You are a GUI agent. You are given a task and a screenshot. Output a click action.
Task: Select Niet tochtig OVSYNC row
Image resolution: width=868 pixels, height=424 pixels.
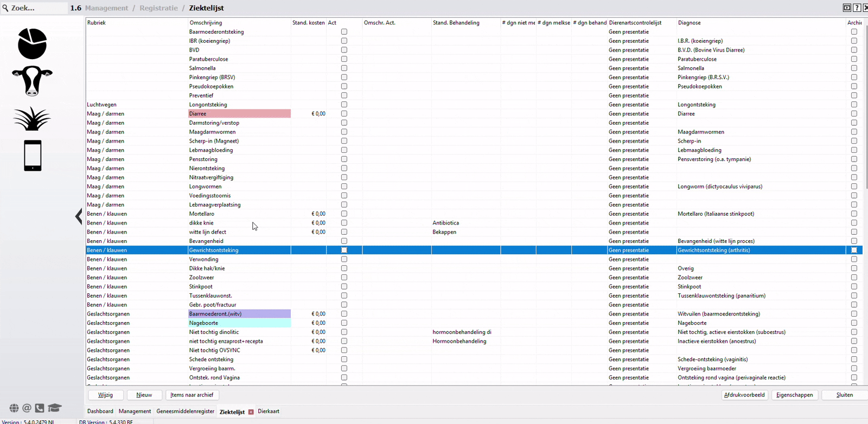coord(474,350)
